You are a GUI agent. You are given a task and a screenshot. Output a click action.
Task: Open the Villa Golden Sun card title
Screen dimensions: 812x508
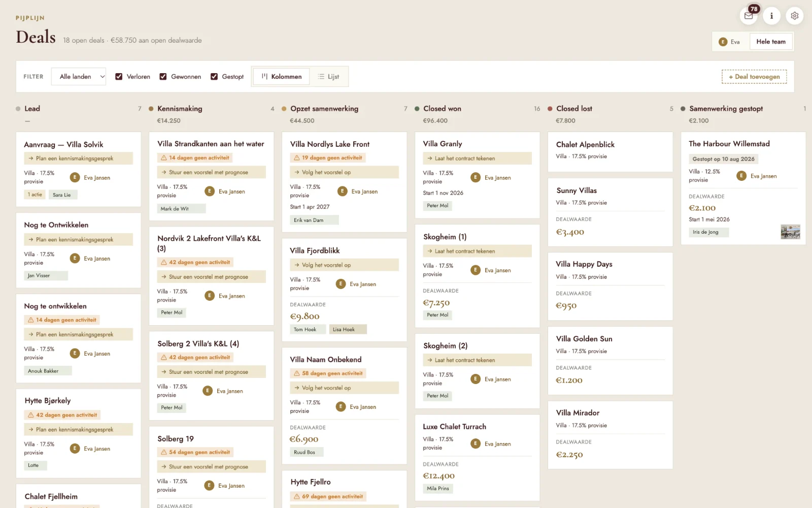pos(584,339)
